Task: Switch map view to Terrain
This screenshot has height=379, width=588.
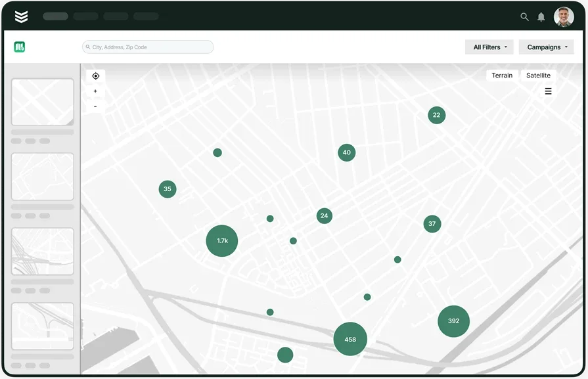Action: click(x=503, y=75)
